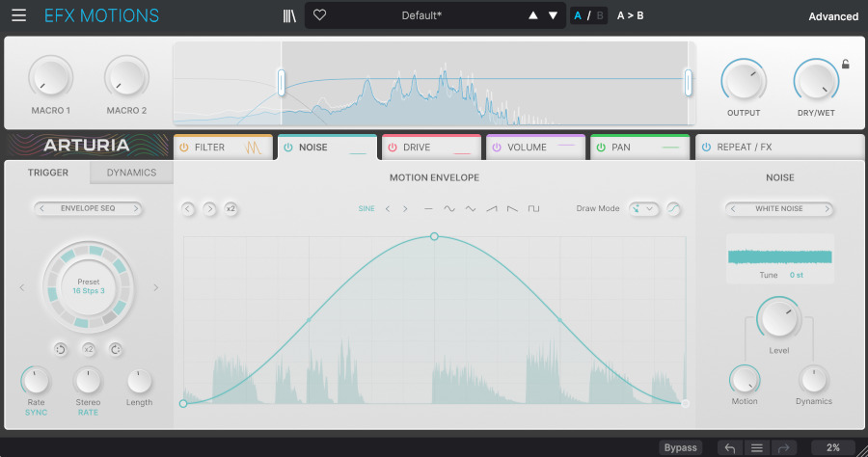Select the second sine-like curve shape
This screenshot has height=457, width=868.
coord(470,209)
